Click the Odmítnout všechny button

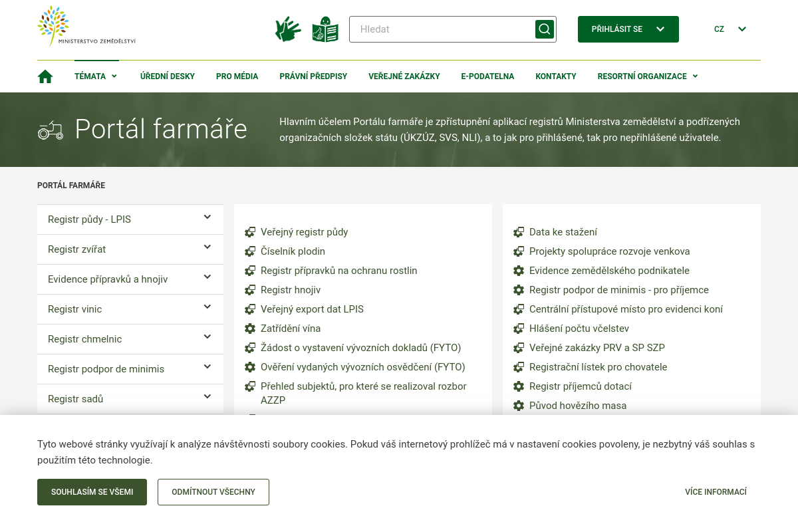pyautogui.click(x=213, y=492)
